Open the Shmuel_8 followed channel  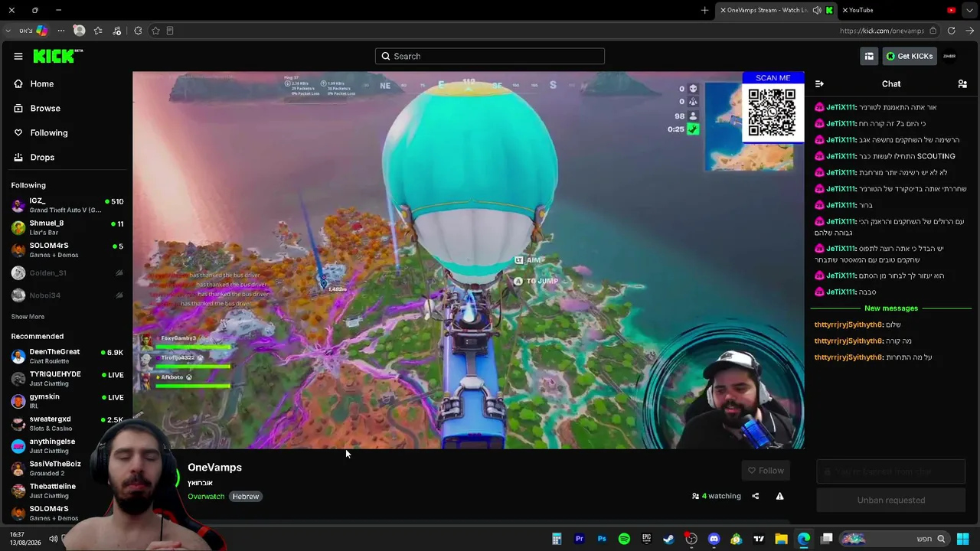point(67,227)
